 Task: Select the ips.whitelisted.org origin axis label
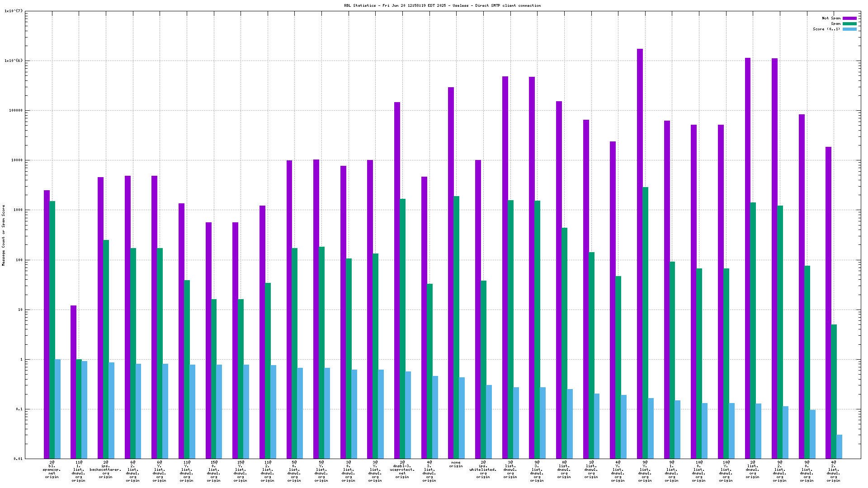[x=483, y=469]
